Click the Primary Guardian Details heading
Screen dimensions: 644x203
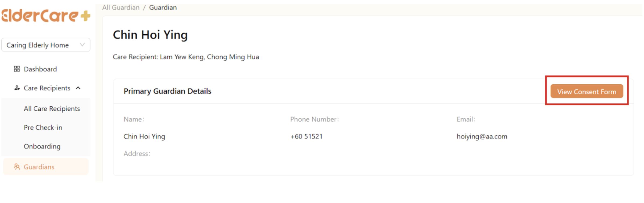coord(167,91)
